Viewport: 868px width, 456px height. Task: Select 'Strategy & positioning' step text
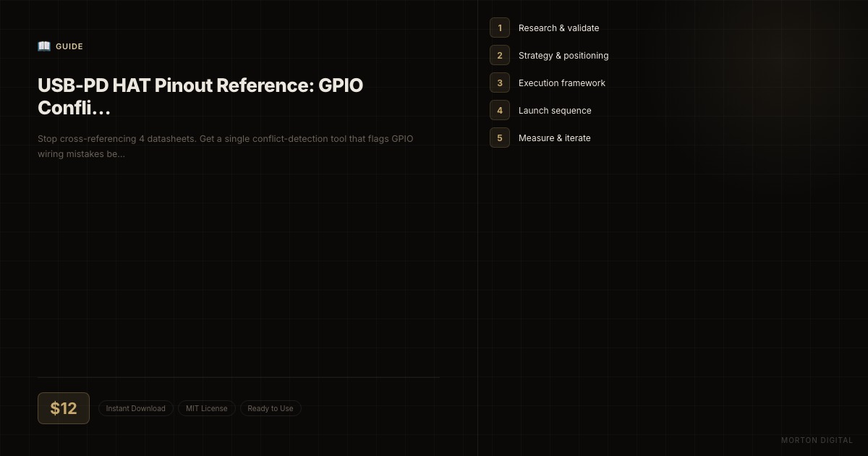click(x=563, y=56)
